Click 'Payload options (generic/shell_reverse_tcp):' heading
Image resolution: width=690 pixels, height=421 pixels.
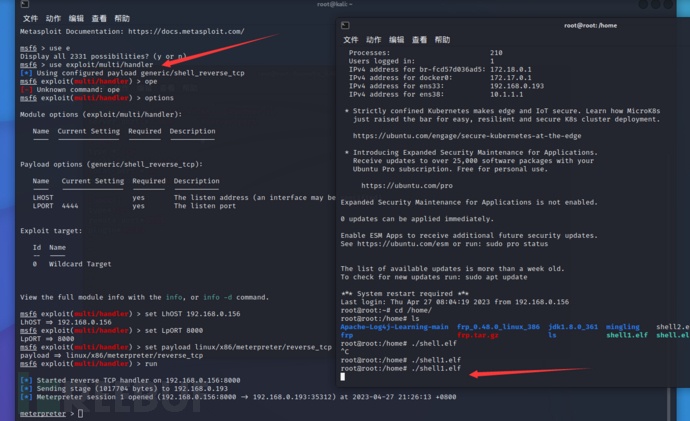point(111,165)
